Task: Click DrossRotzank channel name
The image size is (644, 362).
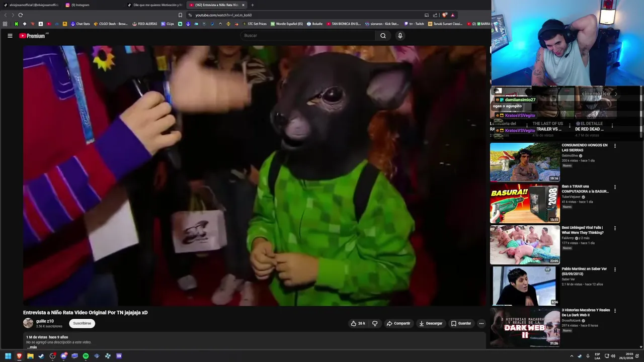Action: (572, 321)
